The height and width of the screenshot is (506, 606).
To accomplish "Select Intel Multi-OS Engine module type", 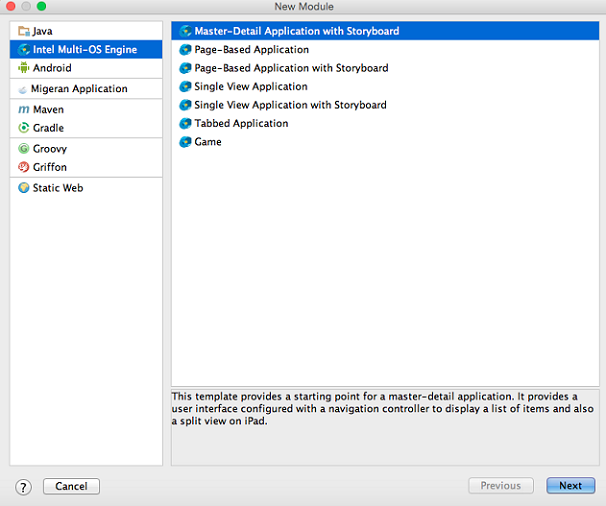I will point(86,49).
